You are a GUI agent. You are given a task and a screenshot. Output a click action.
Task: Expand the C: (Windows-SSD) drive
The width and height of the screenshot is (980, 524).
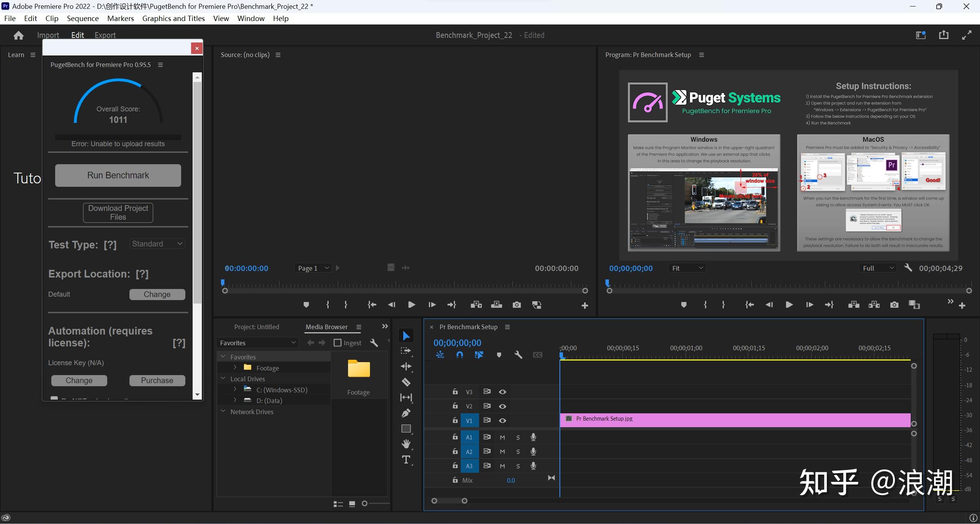235,389
